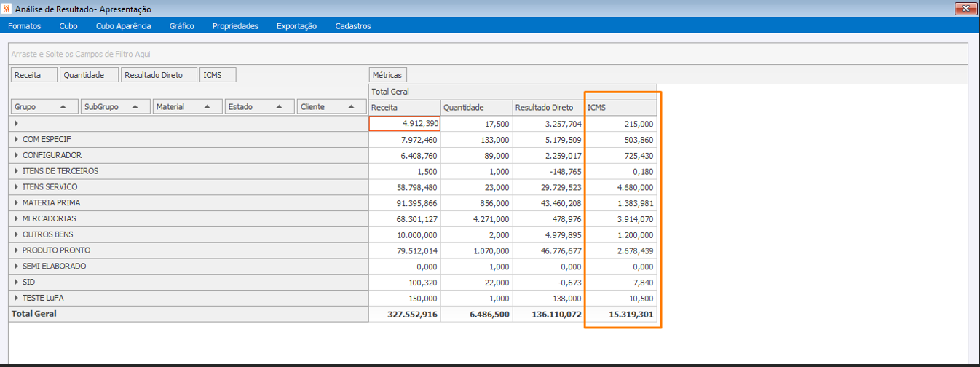Click the Receita column header
This screenshot has height=367, width=980.
tap(404, 108)
